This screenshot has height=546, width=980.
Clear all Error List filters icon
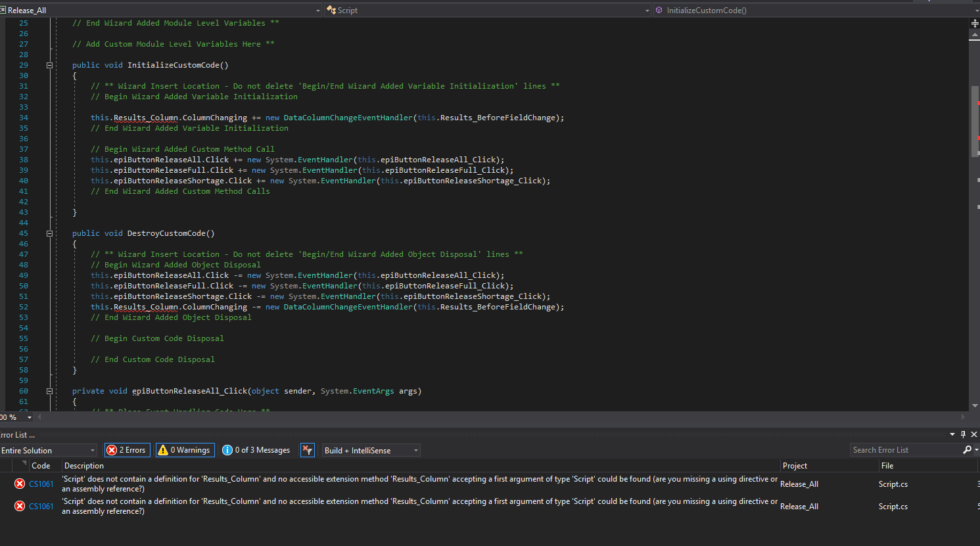point(307,450)
